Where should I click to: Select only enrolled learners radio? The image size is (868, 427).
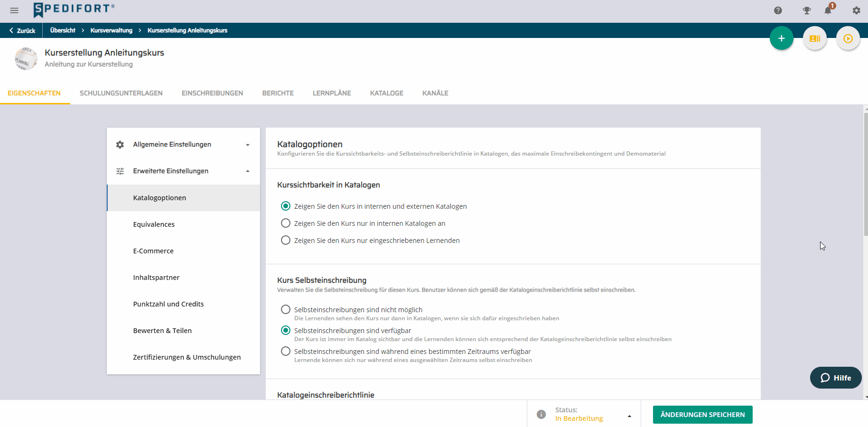286,240
